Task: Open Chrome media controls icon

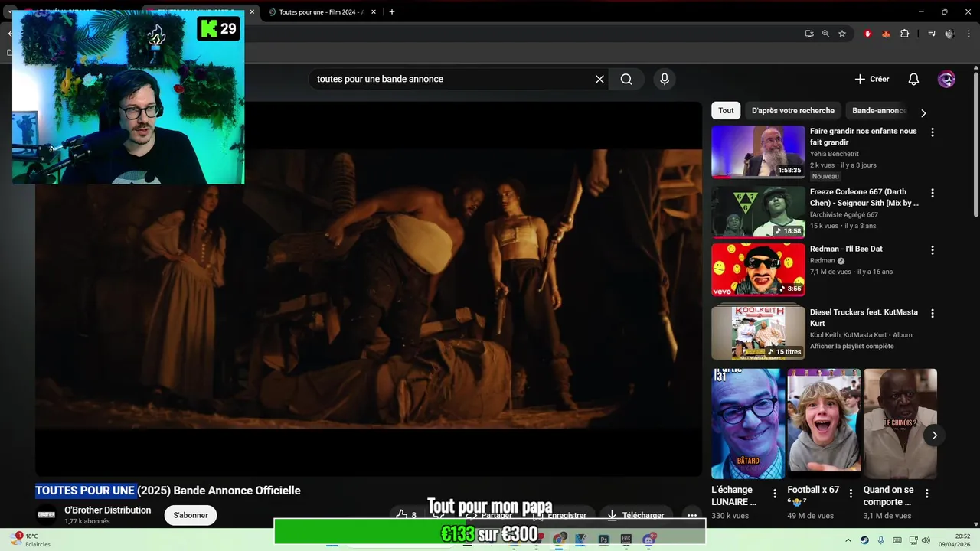Action: tap(932, 34)
